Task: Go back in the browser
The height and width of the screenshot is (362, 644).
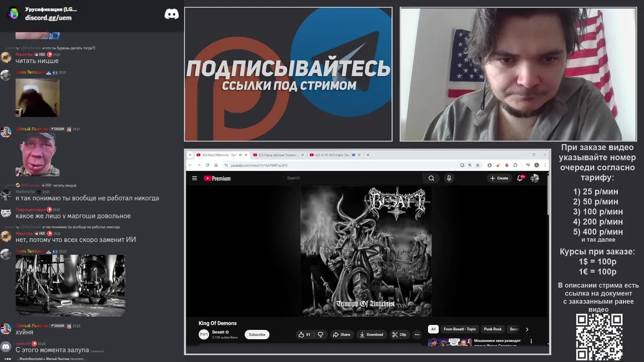Action: 191,165
